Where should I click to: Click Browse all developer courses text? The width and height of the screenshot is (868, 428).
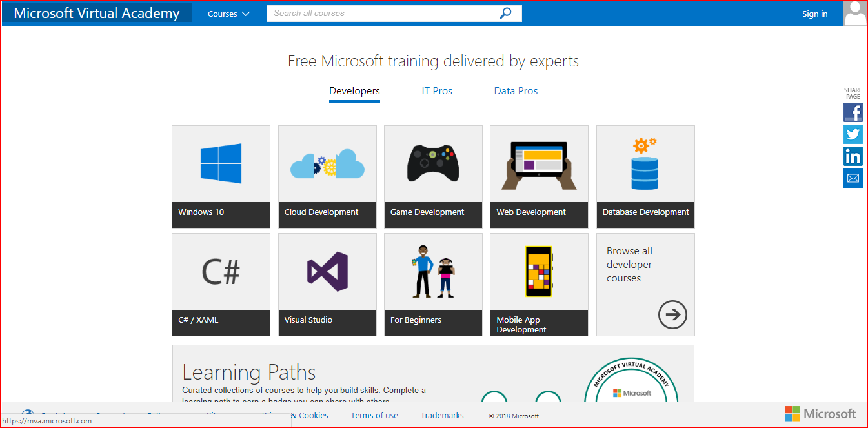pyautogui.click(x=629, y=265)
